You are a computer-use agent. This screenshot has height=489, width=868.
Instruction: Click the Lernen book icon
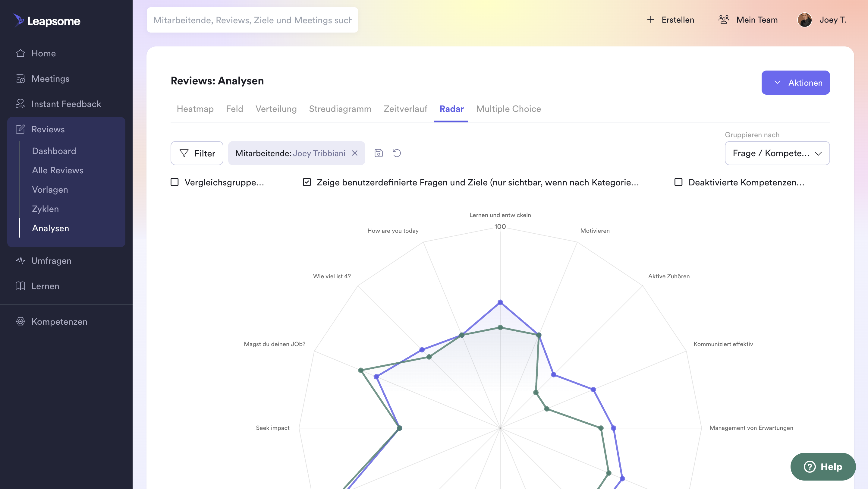20,286
